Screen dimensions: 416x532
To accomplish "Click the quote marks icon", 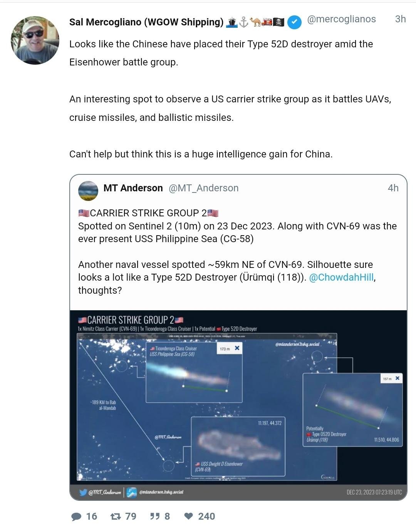I will coord(155,516).
